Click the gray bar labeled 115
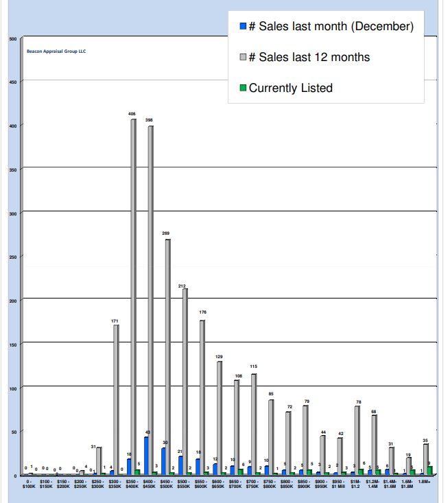 tap(253, 423)
